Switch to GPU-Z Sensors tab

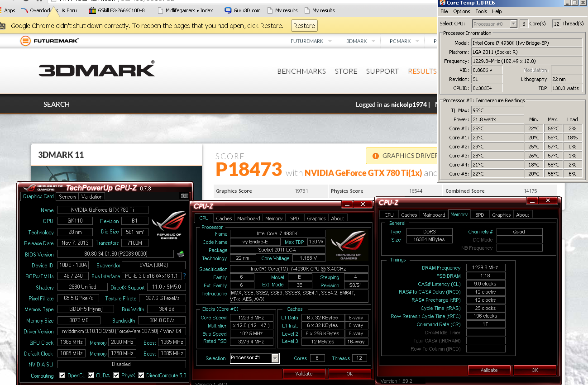(x=67, y=197)
